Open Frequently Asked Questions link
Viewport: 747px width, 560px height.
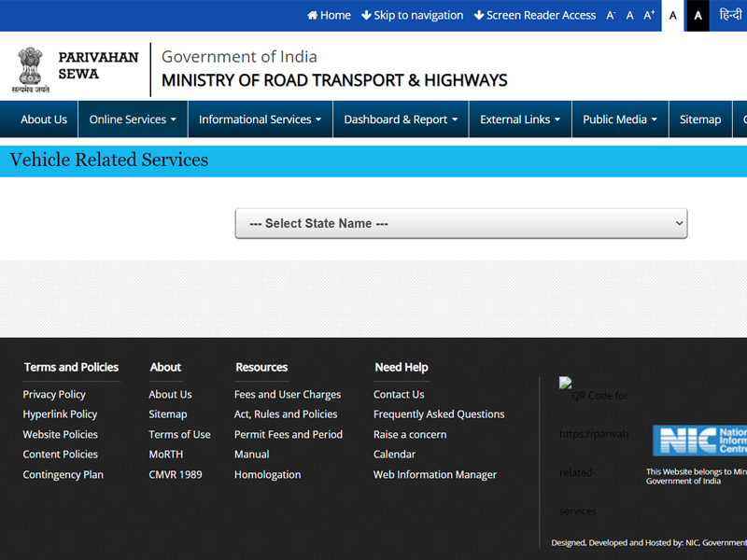439,414
